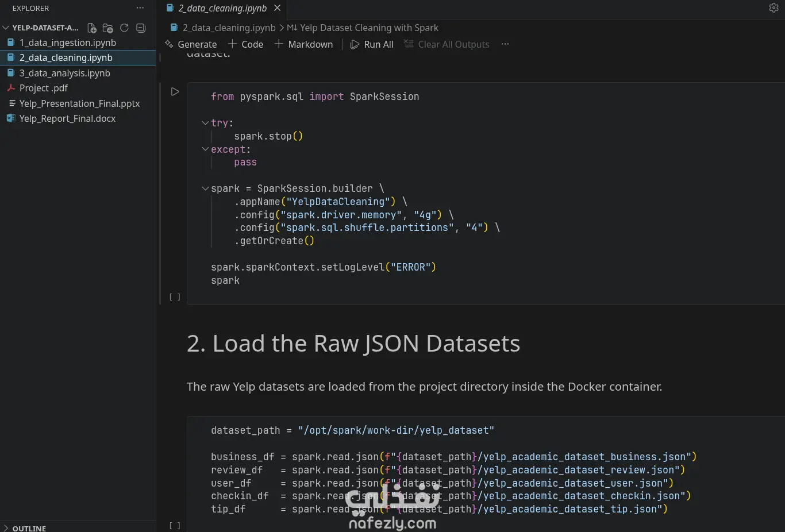Run the SparkSession code cell
The height and width of the screenshot is (532, 785).
[x=175, y=91]
